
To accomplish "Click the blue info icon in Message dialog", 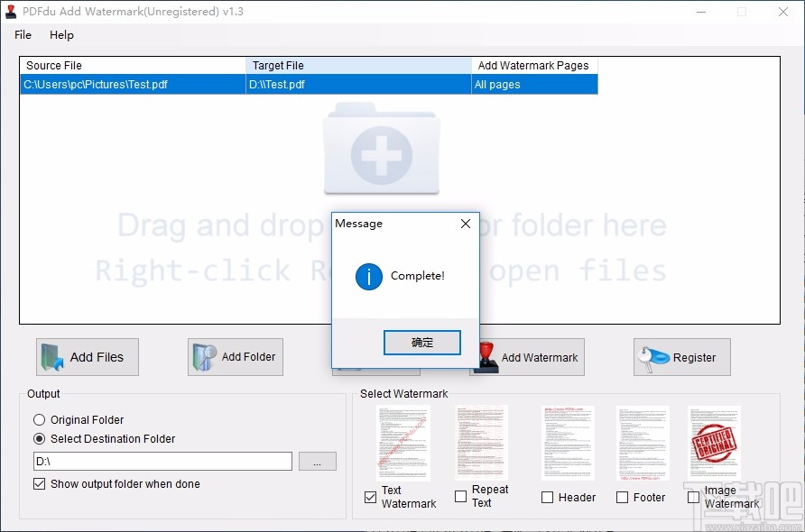I will pos(368,277).
